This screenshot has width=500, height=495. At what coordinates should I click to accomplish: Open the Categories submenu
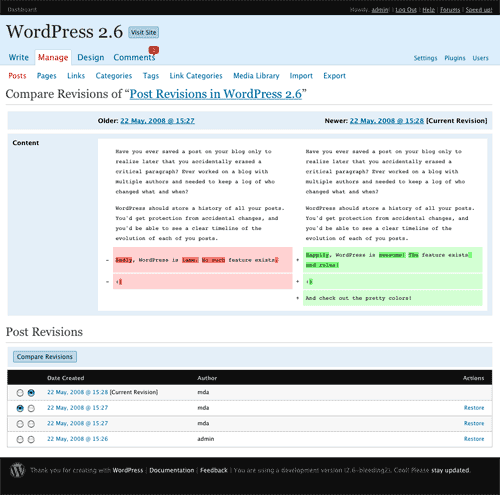114,76
